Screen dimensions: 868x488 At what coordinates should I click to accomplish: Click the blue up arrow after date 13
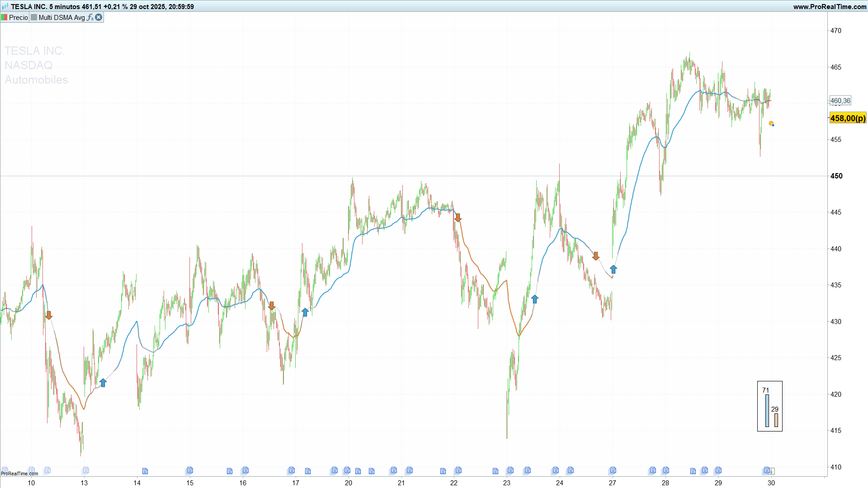click(x=103, y=383)
